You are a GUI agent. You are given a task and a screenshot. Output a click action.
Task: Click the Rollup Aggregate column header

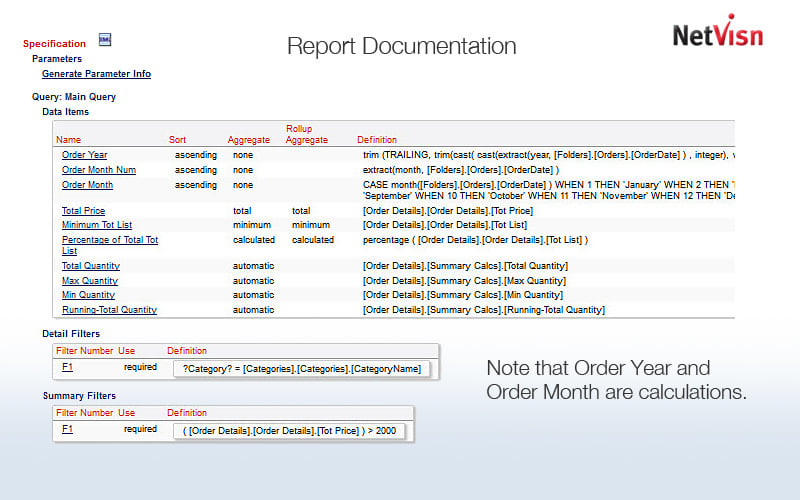306,134
